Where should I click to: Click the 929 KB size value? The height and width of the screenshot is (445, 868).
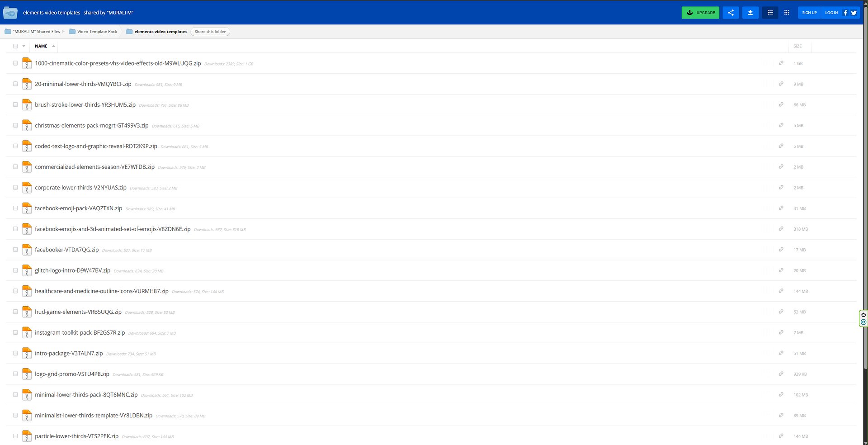tap(800, 374)
